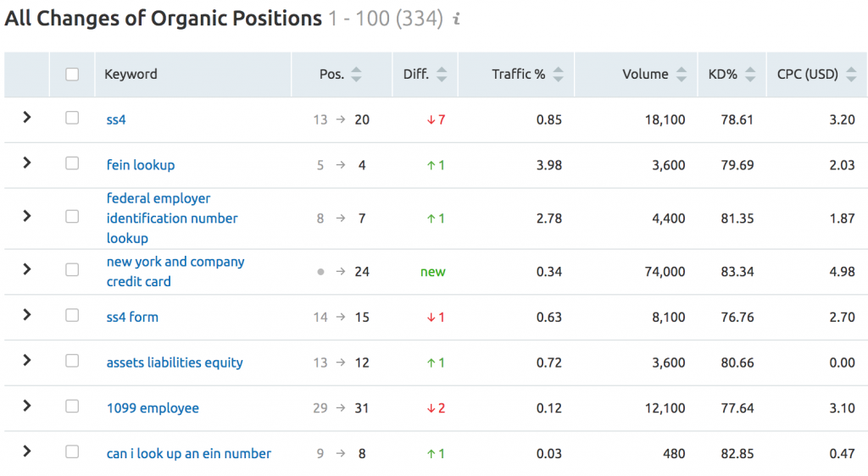Click the red down 2 diff value
The image size is (868, 476).
pyautogui.click(x=436, y=408)
